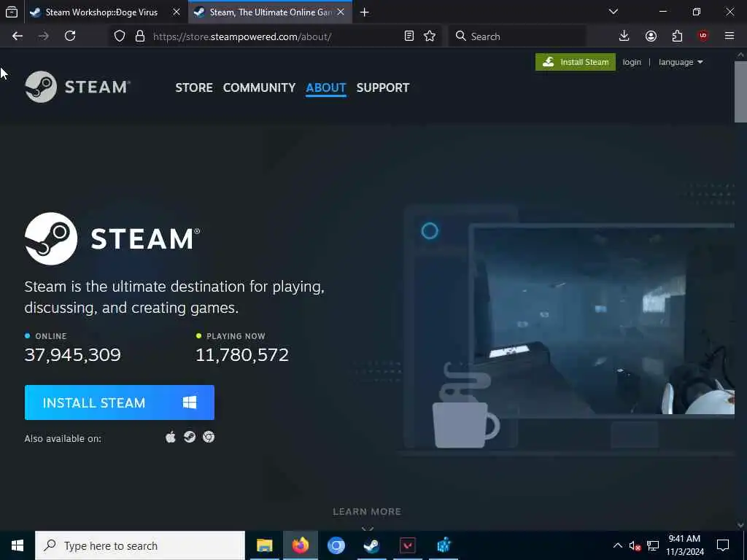Go back using the browser back arrow
This screenshot has height=560, width=747.
[x=18, y=36]
